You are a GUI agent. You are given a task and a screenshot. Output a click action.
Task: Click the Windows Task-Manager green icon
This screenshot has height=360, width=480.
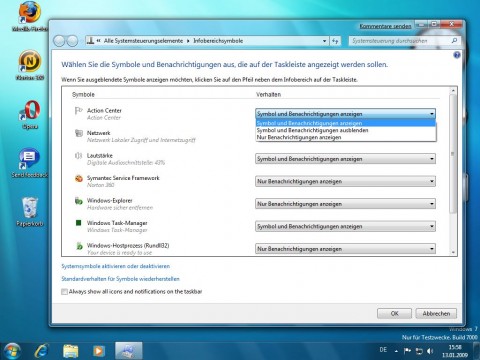pyautogui.click(x=79, y=223)
